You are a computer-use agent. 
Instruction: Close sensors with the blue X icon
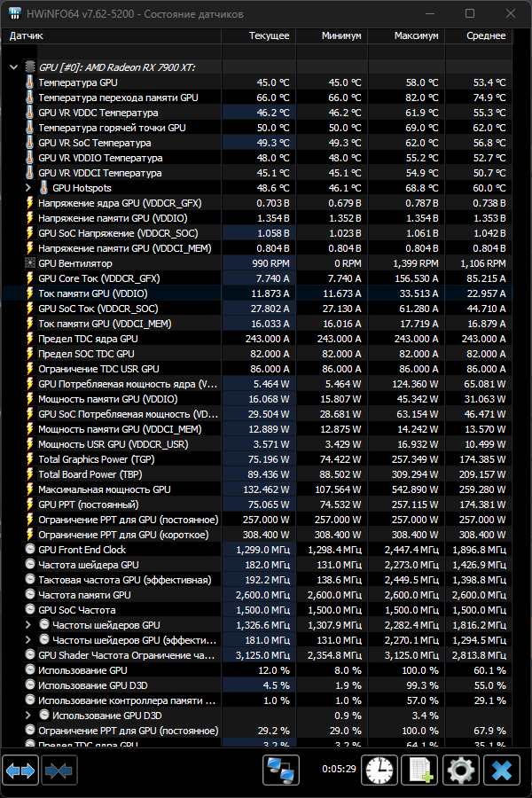point(502,770)
